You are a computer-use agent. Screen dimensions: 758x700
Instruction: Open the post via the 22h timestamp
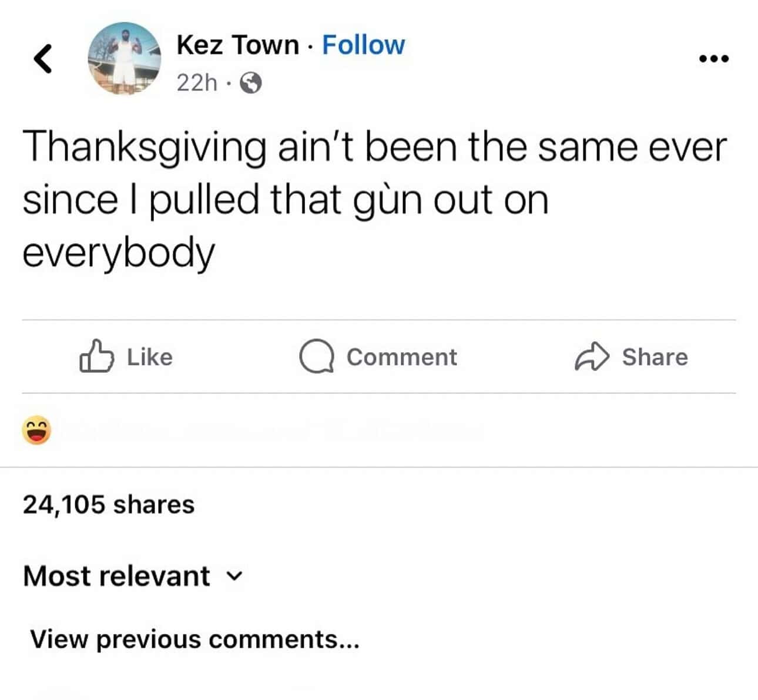coord(197,84)
